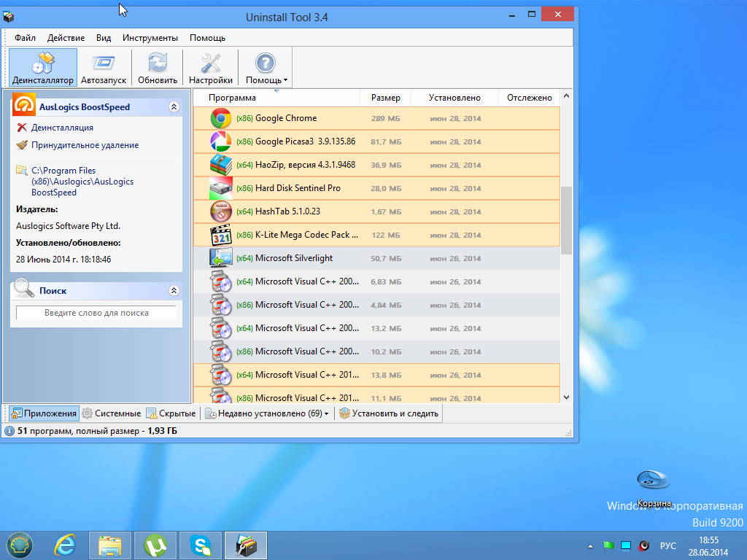Select the Google Chrome 289 МБ size cell
The height and width of the screenshot is (560, 747).
click(x=386, y=119)
